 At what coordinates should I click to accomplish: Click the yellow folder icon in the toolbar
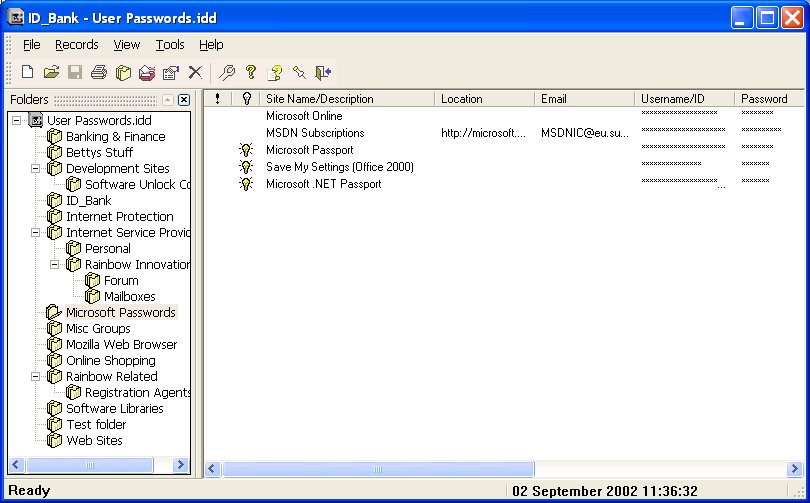123,72
